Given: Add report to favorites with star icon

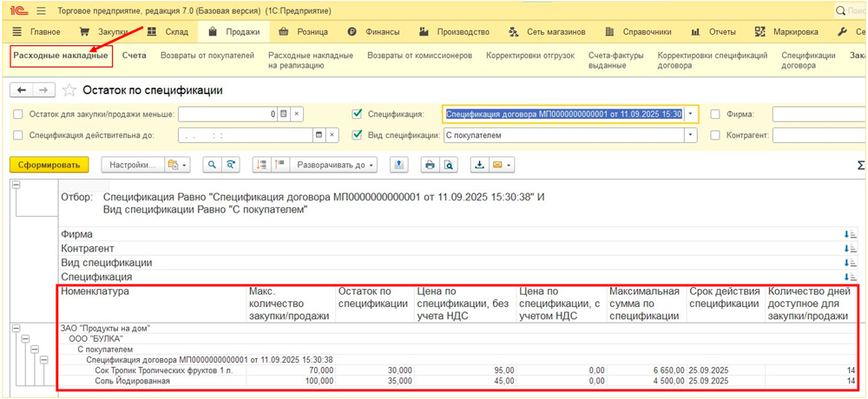Looking at the screenshot, I should [69, 90].
